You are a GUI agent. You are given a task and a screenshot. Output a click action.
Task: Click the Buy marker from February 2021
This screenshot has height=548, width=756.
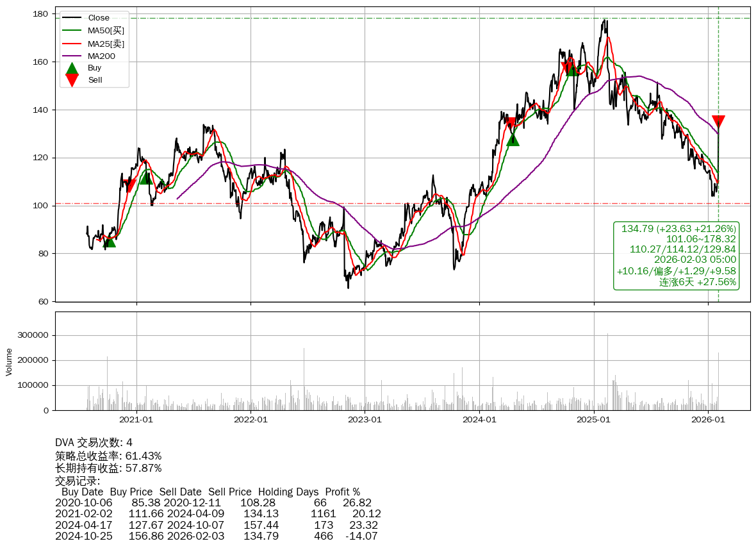click(146, 178)
